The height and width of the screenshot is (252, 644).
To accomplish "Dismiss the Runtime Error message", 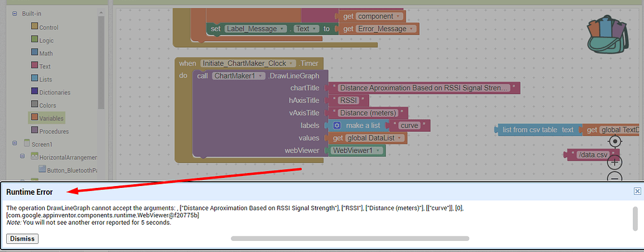I will 23,239.
